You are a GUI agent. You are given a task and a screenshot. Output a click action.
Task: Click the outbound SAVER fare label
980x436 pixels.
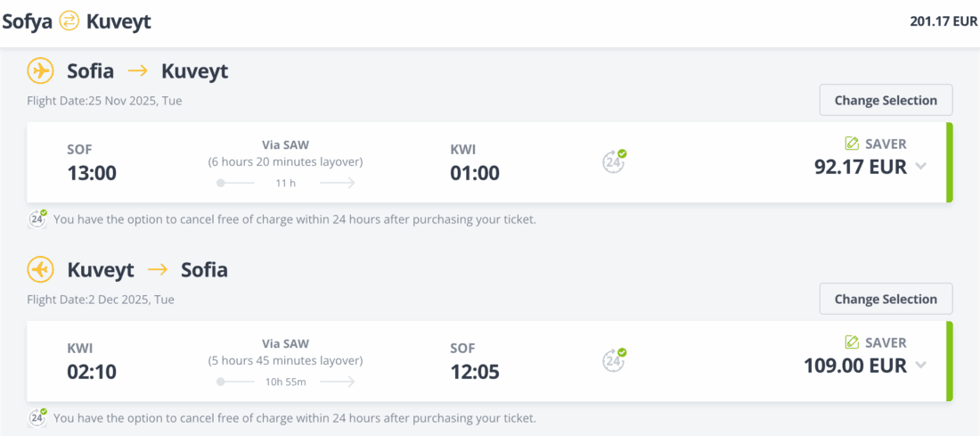coord(886,144)
